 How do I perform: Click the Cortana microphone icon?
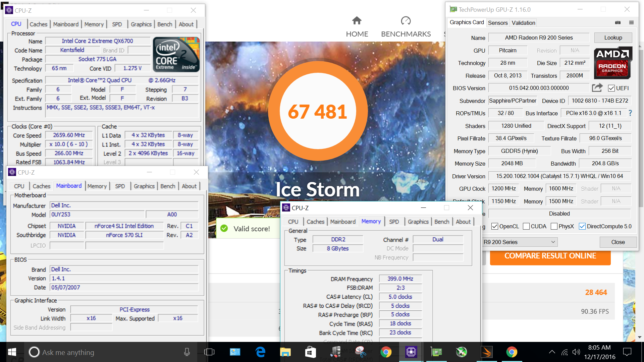187,352
